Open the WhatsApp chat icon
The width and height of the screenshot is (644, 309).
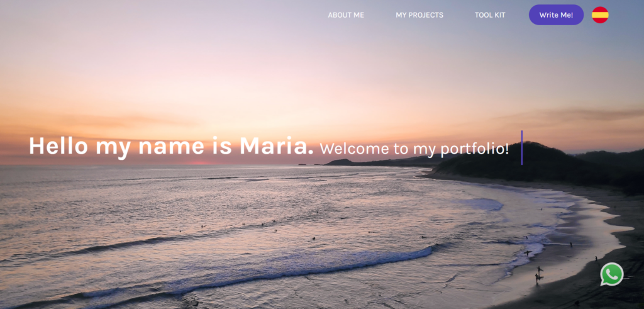(x=611, y=274)
